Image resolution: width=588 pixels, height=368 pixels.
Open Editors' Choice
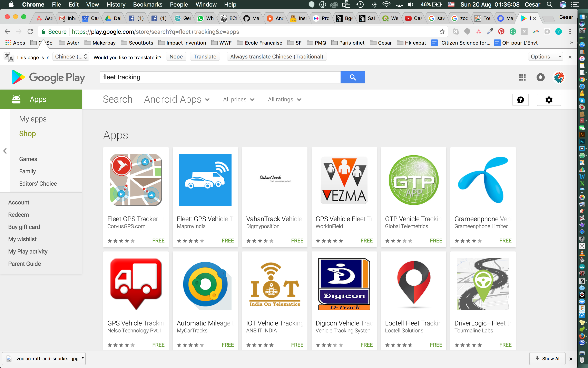[38, 184]
